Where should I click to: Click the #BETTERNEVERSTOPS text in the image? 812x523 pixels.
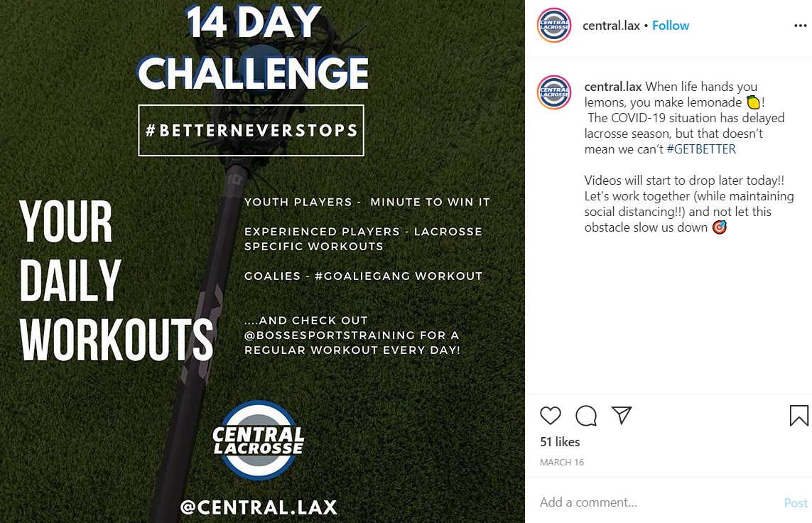250,130
